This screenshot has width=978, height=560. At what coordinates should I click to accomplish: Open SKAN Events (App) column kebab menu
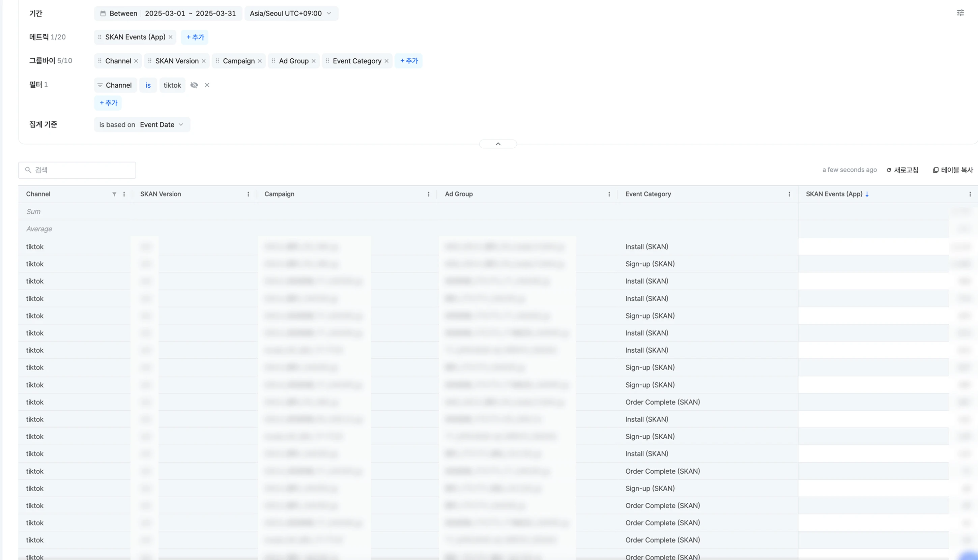click(x=970, y=194)
